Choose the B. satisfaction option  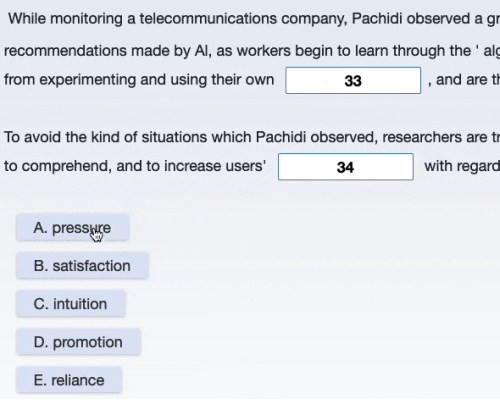coord(82,266)
